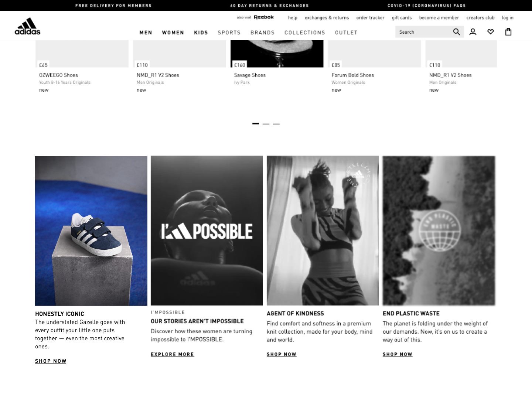Viewport: 532px width, 399px height.
Task: Click SHOP NOW under Honestly Iconic
Action: [x=51, y=361]
